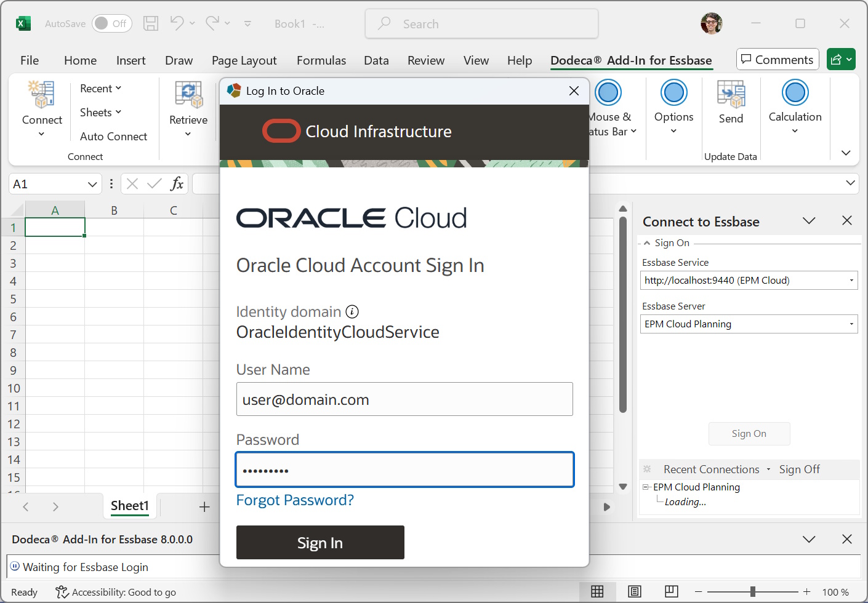Open the Essbase Service combo box

click(x=851, y=281)
